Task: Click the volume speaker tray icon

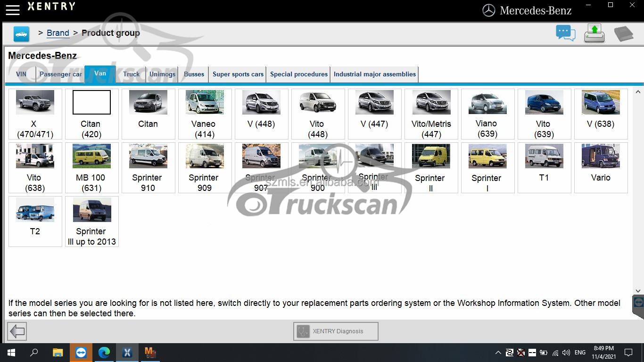Action: 566,353
